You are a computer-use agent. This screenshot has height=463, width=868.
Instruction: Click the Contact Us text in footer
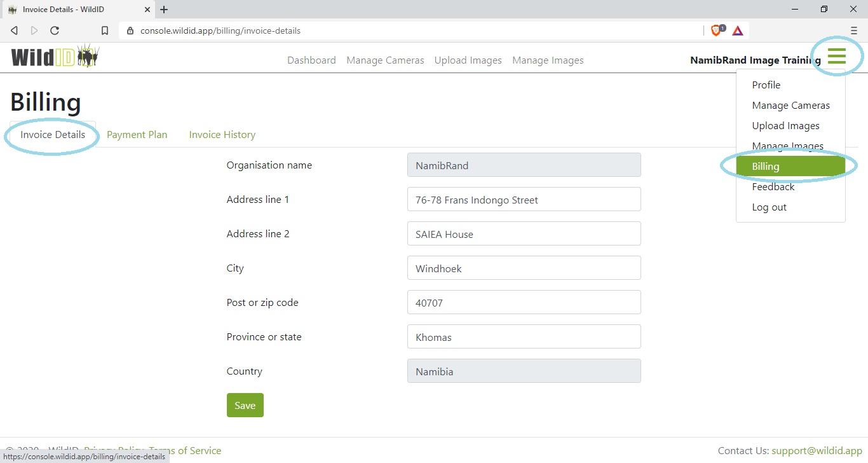click(743, 450)
